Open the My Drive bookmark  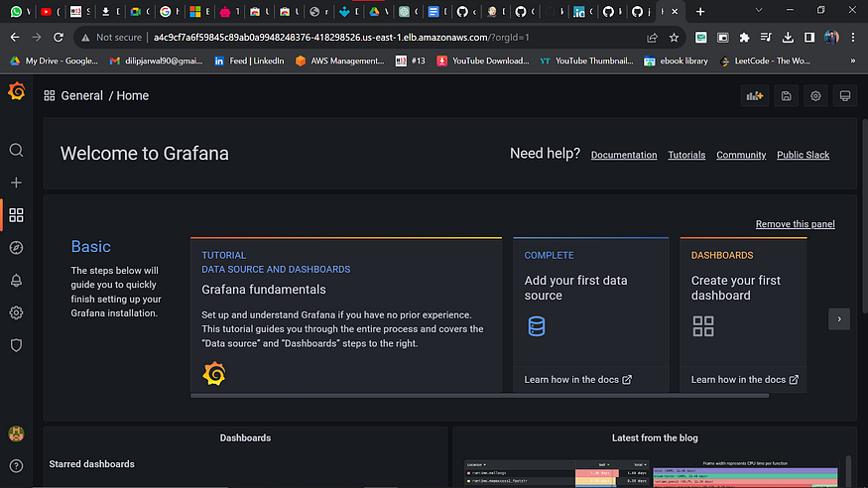coord(55,61)
